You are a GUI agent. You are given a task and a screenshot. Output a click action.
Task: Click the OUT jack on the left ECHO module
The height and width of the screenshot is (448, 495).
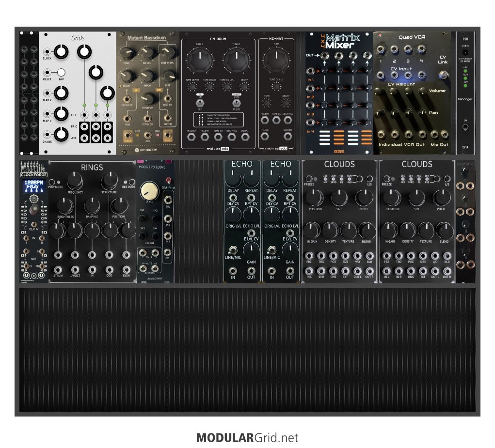click(251, 271)
